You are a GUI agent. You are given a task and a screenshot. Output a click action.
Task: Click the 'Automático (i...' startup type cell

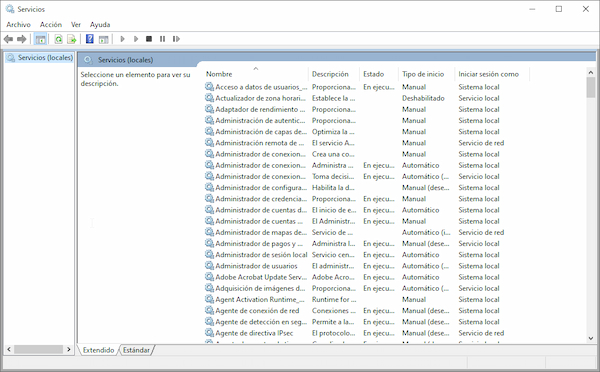tap(426, 232)
